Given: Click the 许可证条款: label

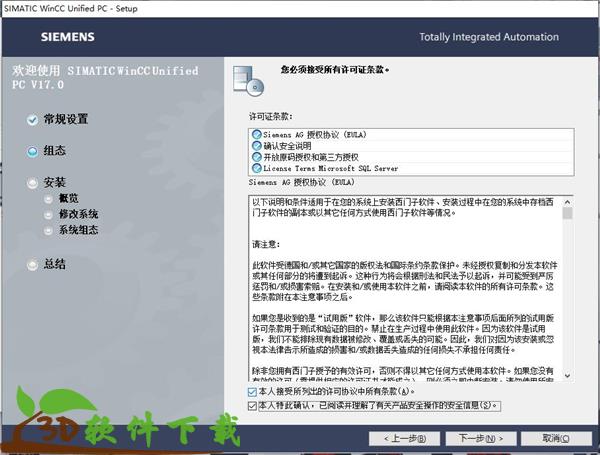Looking at the screenshot, I should pyautogui.click(x=271, y=116).
